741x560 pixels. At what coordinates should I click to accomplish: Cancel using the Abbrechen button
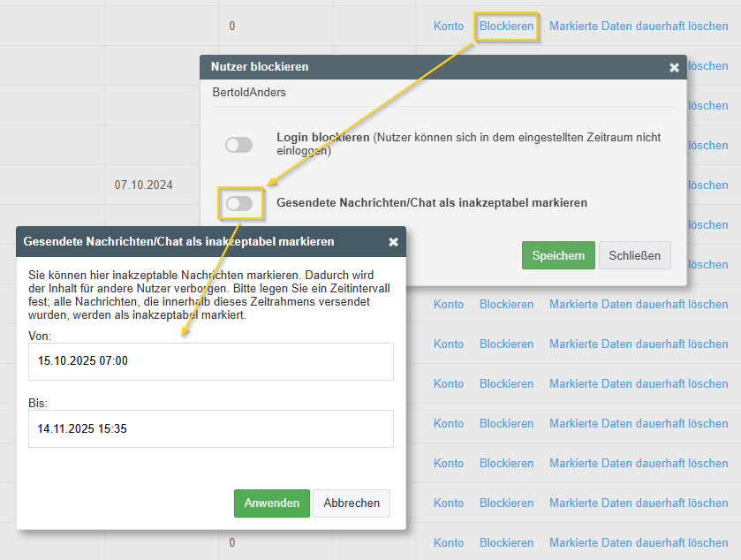coord(352,503)
